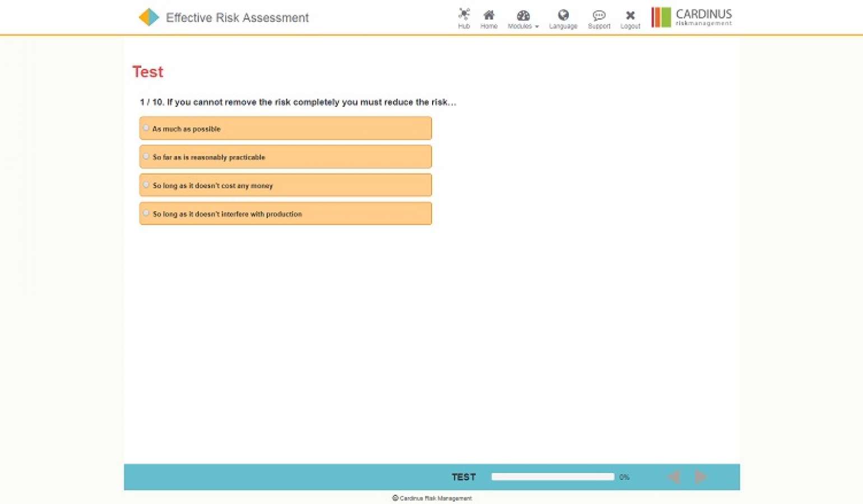This screenshot has width=863, height=504.
Task: Click the progress bar showing 0%
Action: [x=552, y=477]
